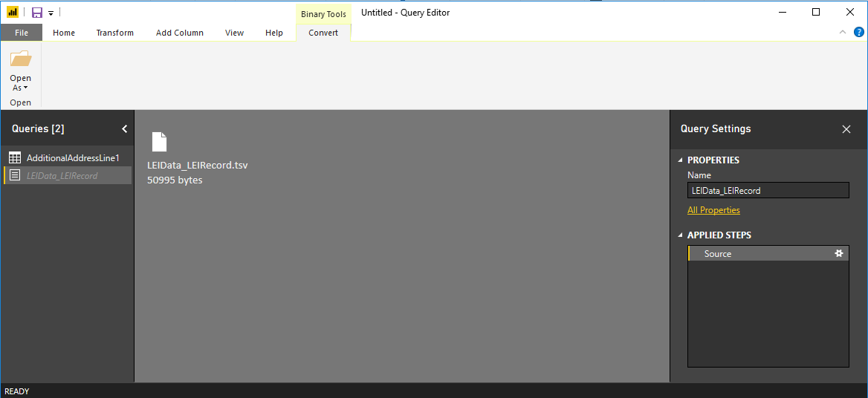Open the View ribbon tab
The image size is (868, 398).
pyautogui.click(x=234, y=33)
